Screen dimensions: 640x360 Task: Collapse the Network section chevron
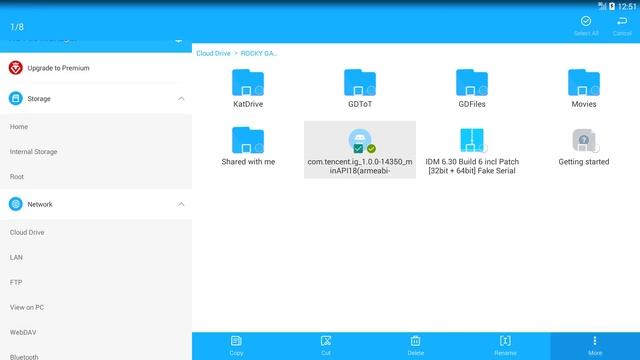181,204
